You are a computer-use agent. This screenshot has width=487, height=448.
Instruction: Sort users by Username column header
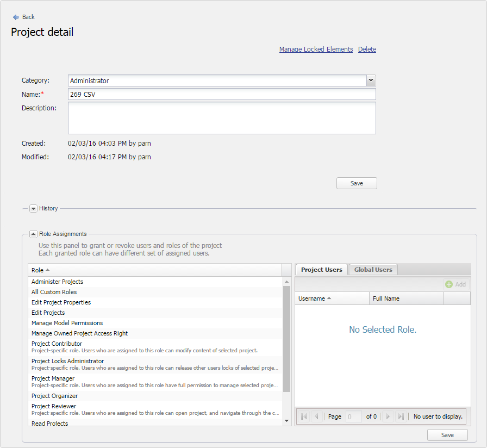click(312, 298)
